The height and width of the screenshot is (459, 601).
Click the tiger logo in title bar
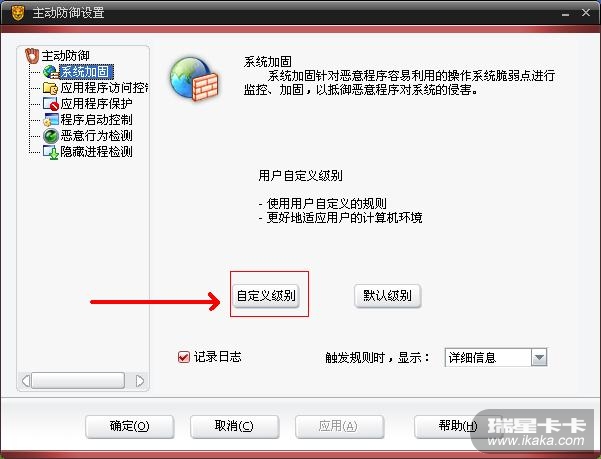click(17, 13)
